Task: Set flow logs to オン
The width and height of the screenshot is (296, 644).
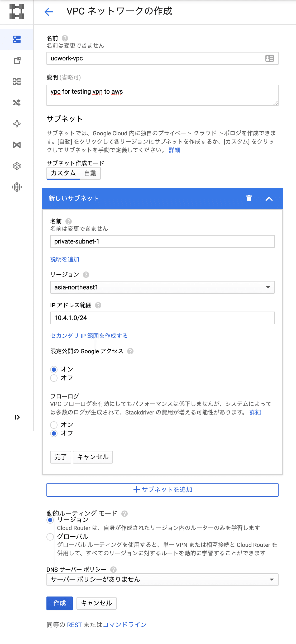Action: (x=54, y=425)
